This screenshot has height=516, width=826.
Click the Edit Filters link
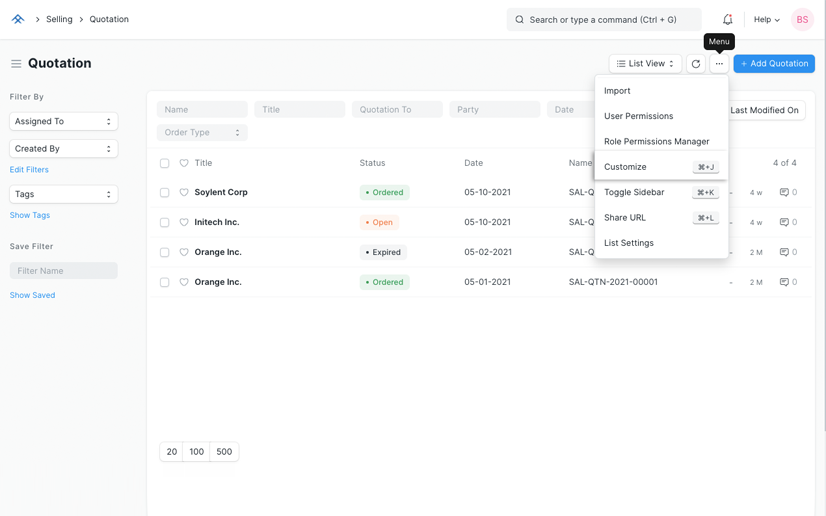(29, 170)
